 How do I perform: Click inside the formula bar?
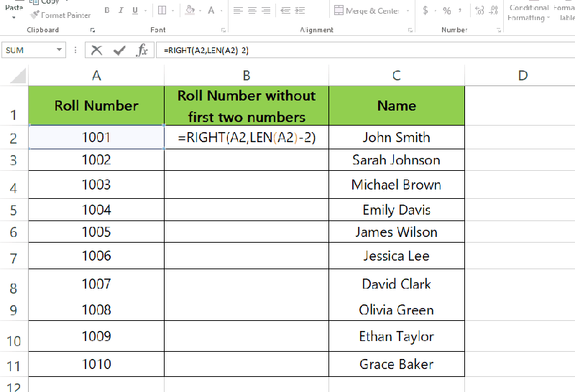click(x=365, y=50)
